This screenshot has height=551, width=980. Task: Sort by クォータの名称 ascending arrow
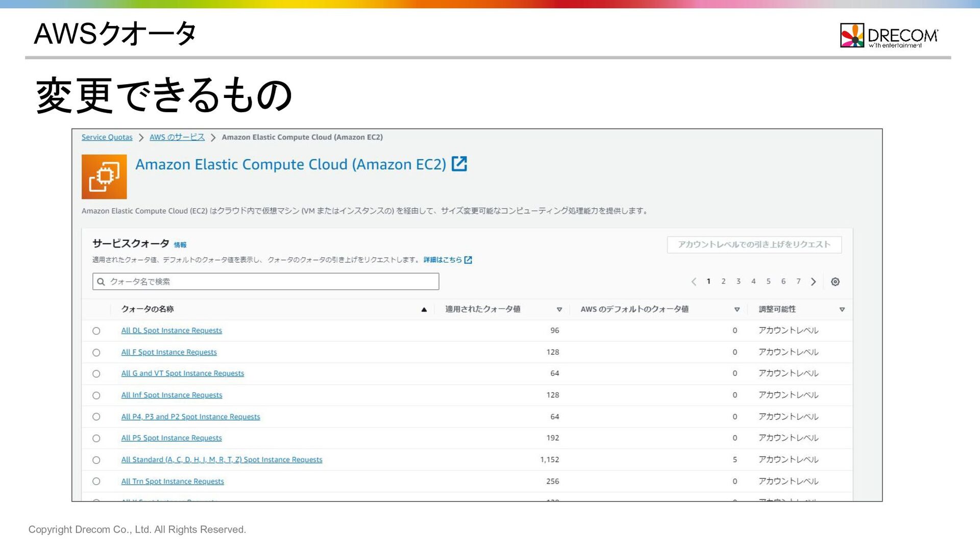click(424, 309)
